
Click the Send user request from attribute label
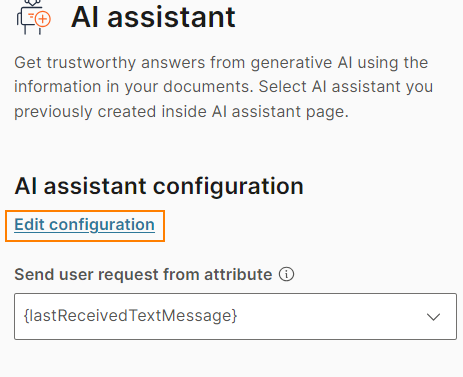pyautogui.click(x=143, y=275)
